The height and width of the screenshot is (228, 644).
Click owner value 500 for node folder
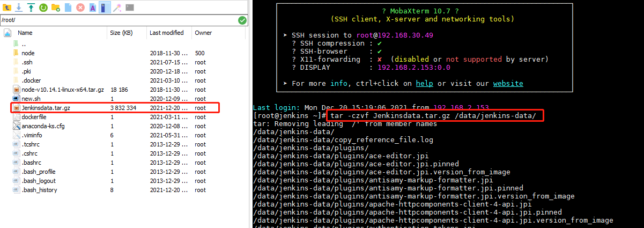point(200,53)
